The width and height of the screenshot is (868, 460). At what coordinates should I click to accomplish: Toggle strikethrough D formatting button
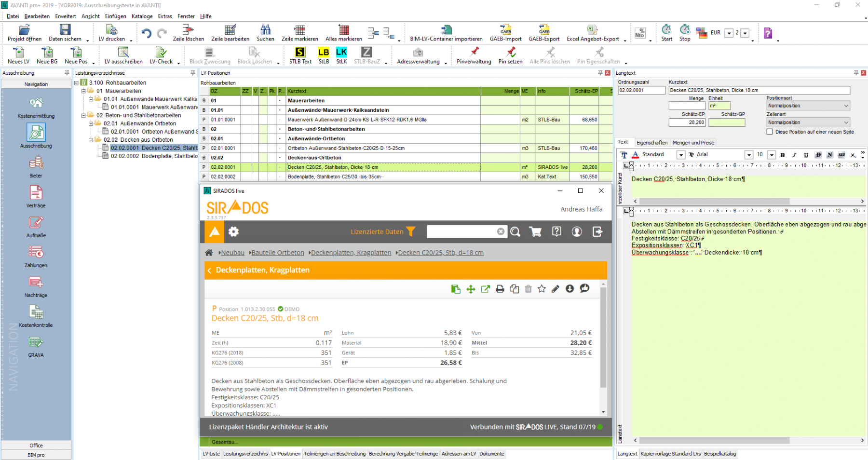point(818,155)
